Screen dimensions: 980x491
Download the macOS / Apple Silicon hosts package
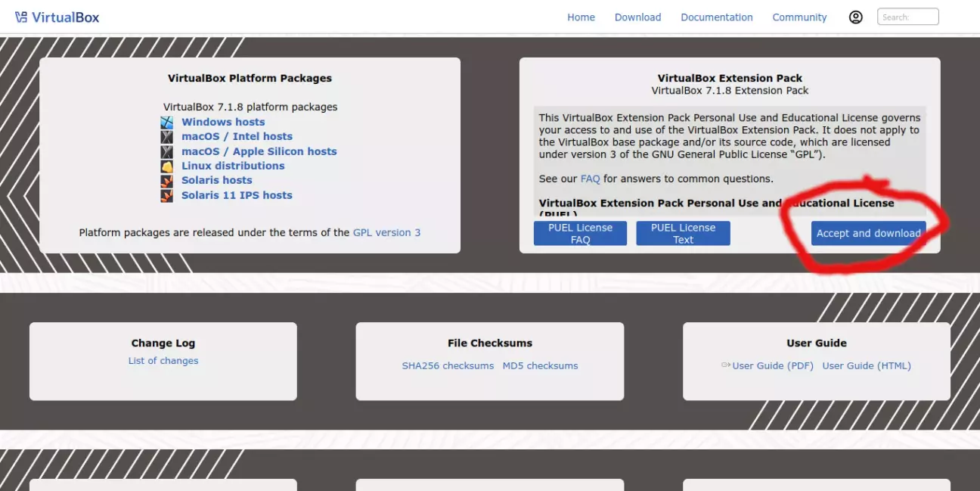coord(259,151)
